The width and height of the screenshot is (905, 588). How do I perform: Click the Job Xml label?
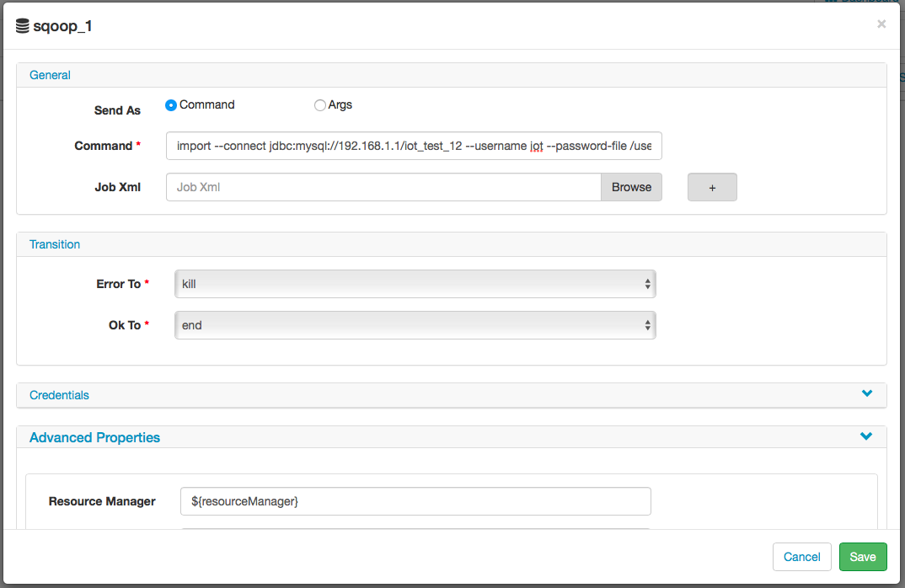point(118,187)
